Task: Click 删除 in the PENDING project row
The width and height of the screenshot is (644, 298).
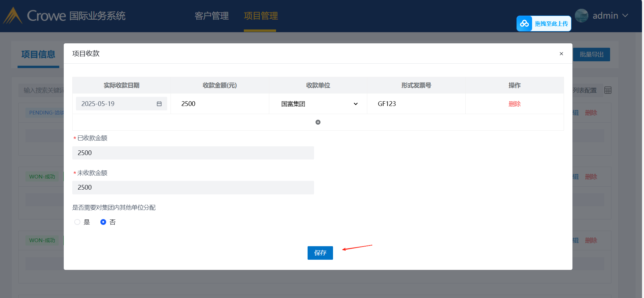Action: (x=591, y=113)
